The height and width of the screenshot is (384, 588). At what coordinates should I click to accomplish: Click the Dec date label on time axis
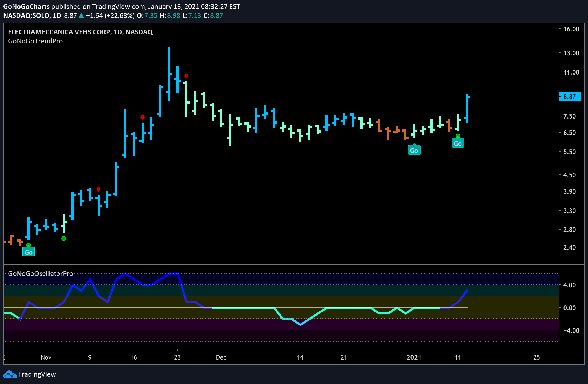[221, 357]
